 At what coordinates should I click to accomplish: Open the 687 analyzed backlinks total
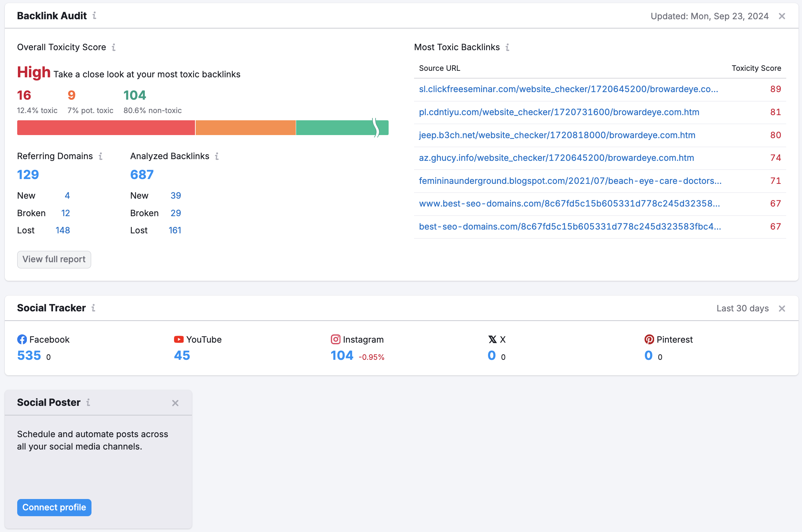pos(142,175)
